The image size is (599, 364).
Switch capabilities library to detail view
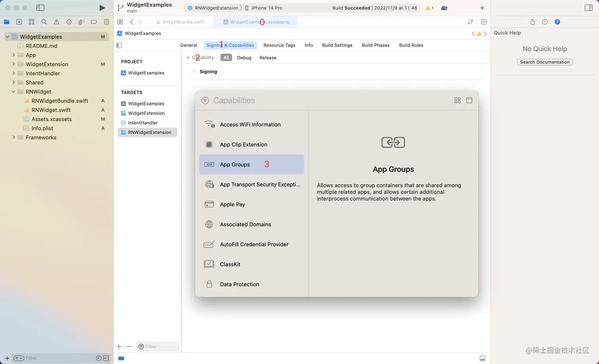pos(469,101)
